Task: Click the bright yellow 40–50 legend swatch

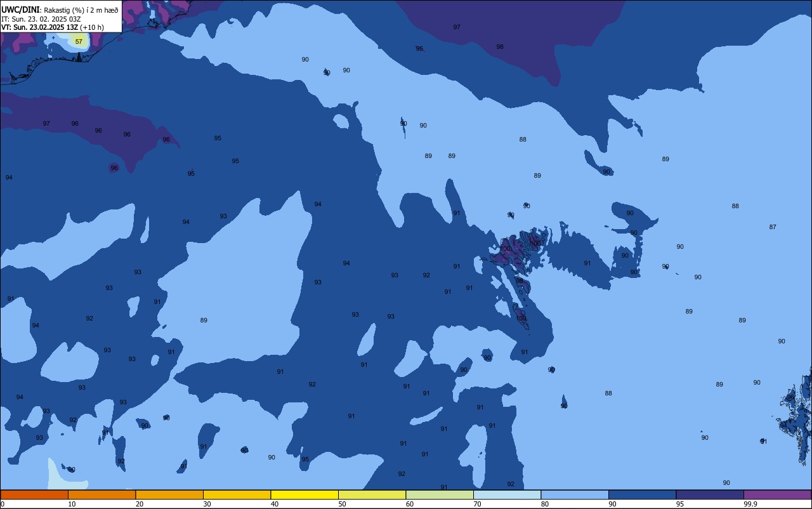Action: click(304, 494)
